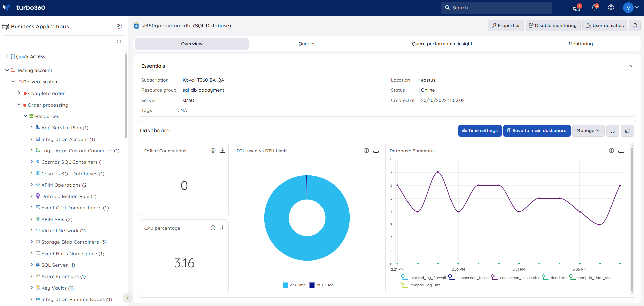Expand dashboard to full screen
Image resolution: width=644 pixels, height=306 pixels.
(612, 131)
